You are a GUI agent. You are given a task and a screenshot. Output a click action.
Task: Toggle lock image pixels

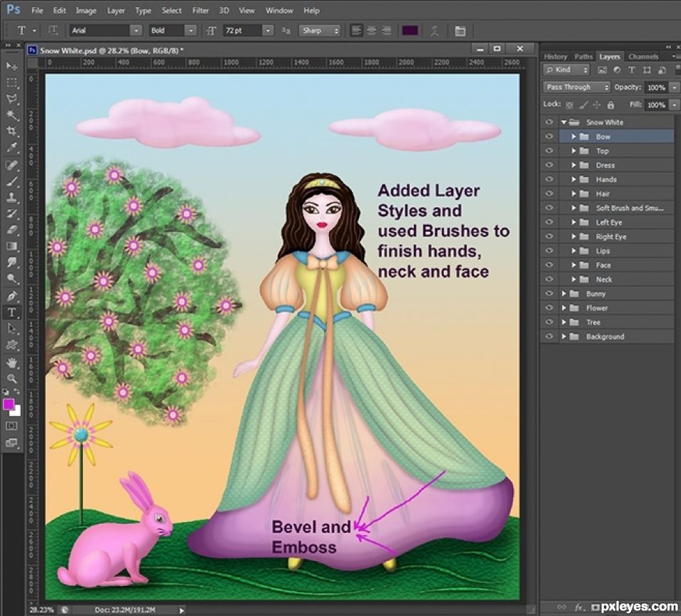point(583,105)
